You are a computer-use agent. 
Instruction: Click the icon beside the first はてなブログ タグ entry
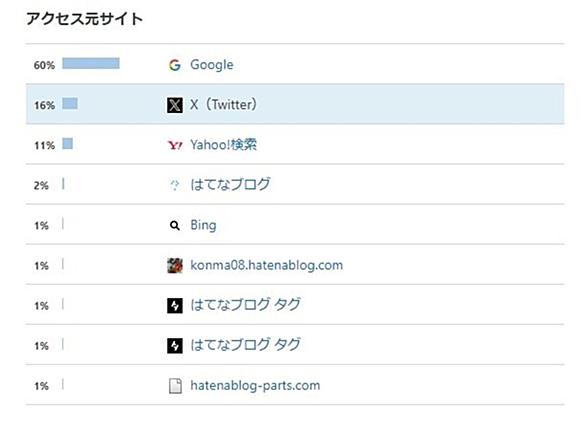(x=175, y=306)
